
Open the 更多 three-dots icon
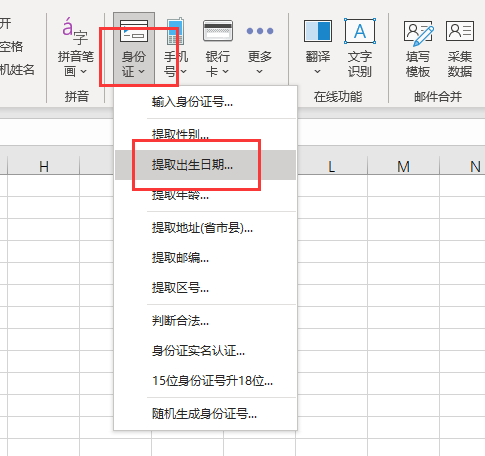coord(260,31)
